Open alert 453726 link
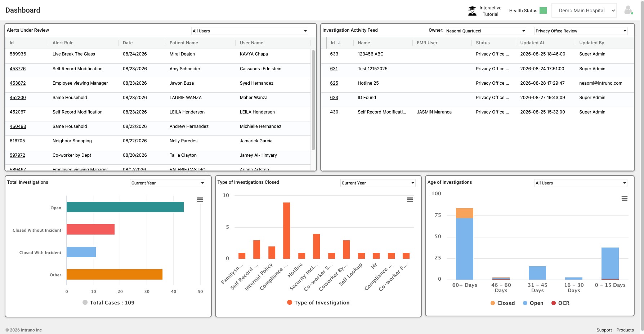Screen dimensions: 644x334 [x=18, y=69]
